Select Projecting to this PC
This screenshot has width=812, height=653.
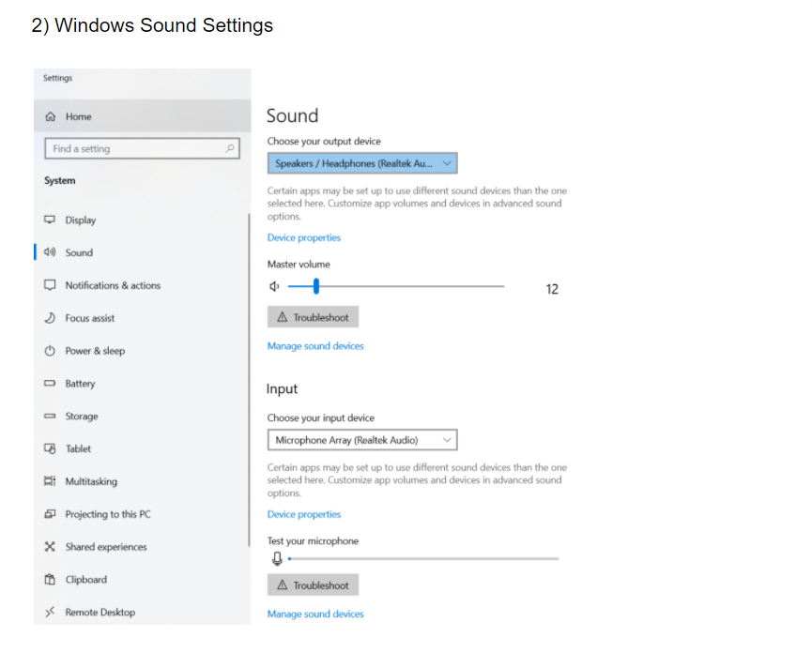(x=107, y=514)
